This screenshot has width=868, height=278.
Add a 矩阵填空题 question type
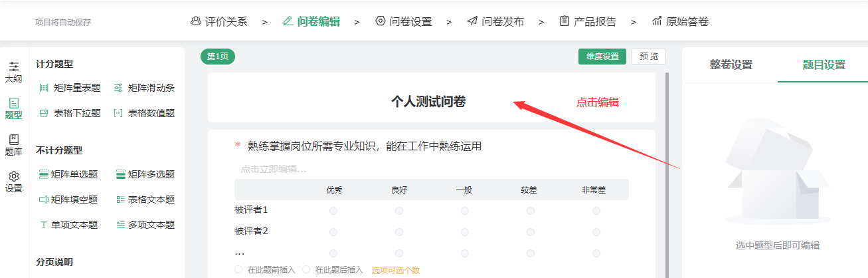point(68,200)
